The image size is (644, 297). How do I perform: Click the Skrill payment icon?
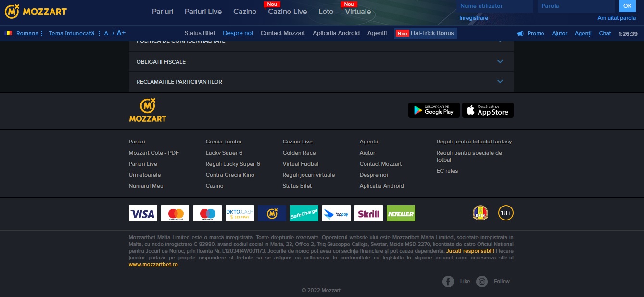(368, 213)
